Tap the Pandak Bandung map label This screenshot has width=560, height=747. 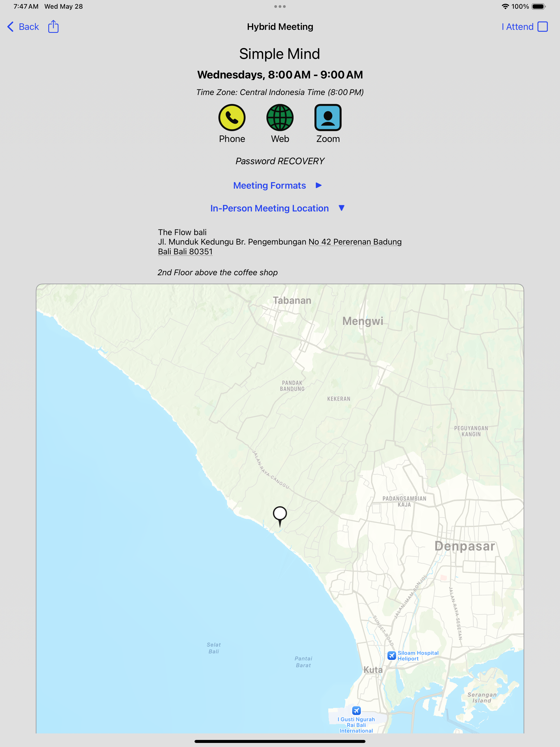point(292,386)
